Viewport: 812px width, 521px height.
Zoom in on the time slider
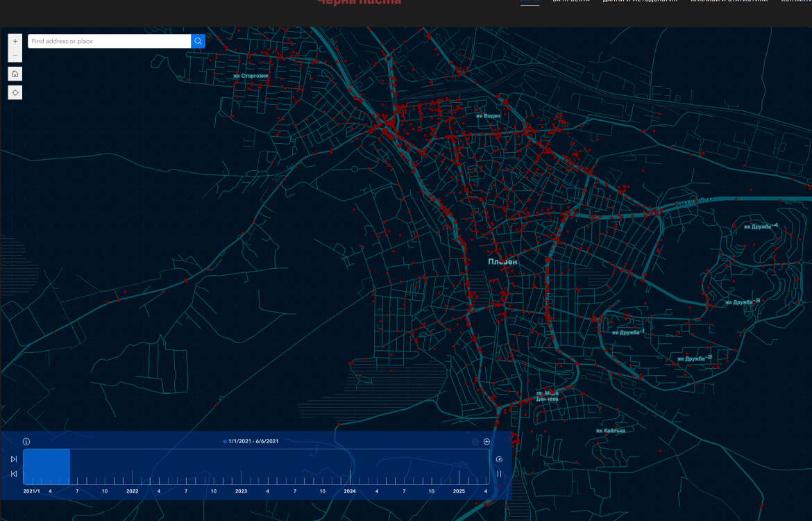coord(487,442)
